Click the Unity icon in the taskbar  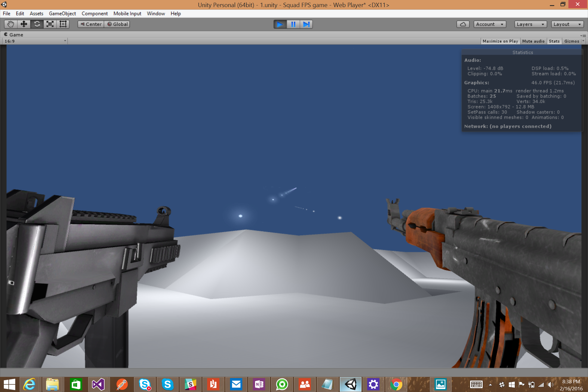point(350,384)
